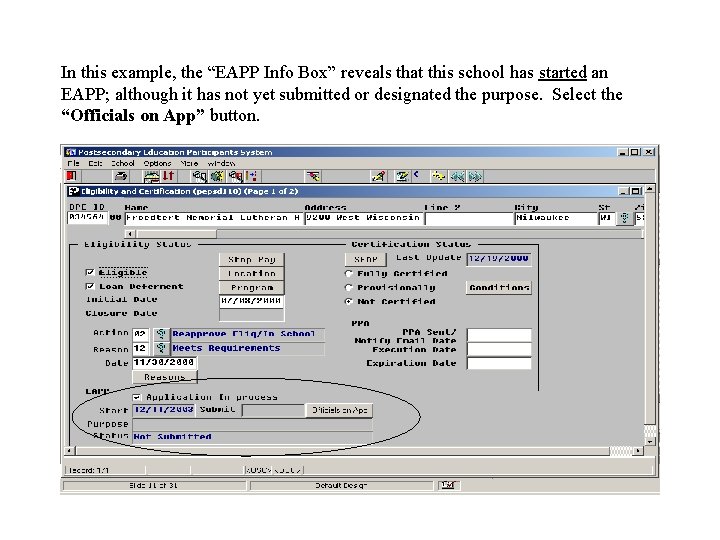Toggle the Application In process checkbox
The height and width of the screenshot is (540, 720).
coord(137,397)
